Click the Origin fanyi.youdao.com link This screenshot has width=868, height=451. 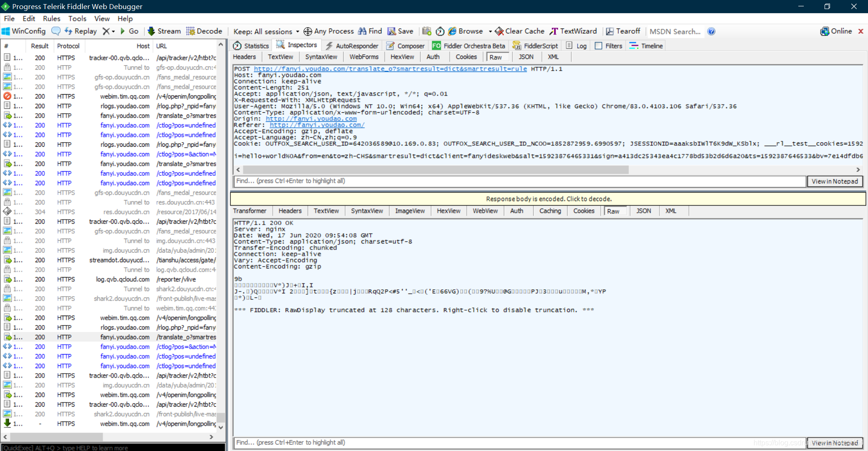click(x=311, y=119)
